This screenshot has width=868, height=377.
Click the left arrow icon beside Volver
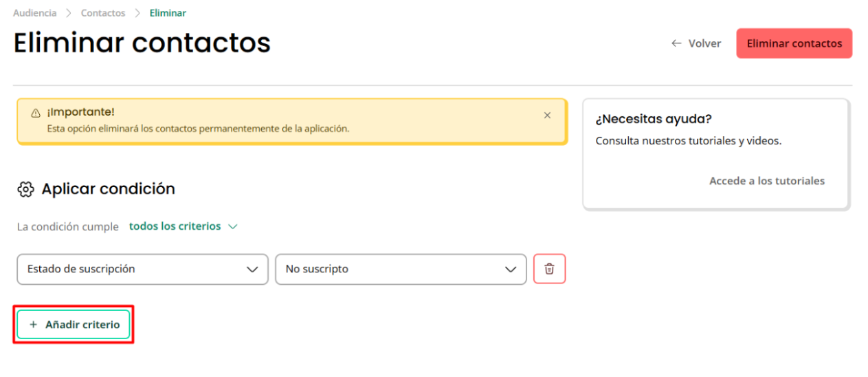click(677, 43)
